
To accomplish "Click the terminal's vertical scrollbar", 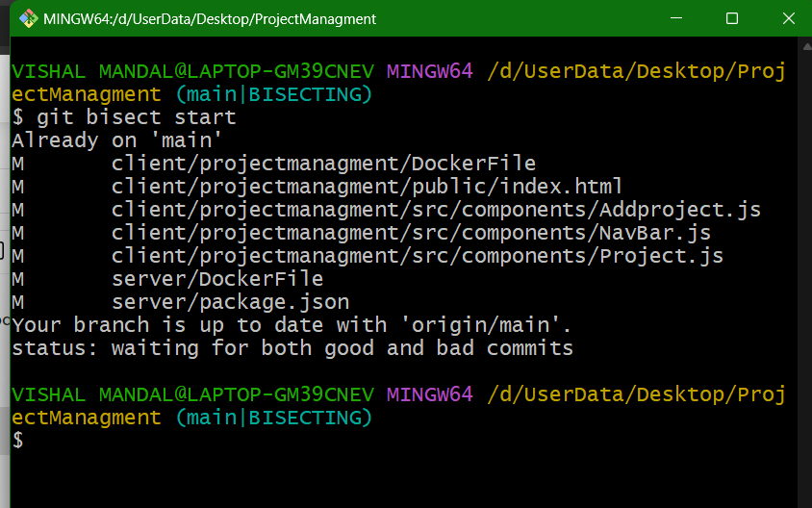I will click(x=803, y=269).
